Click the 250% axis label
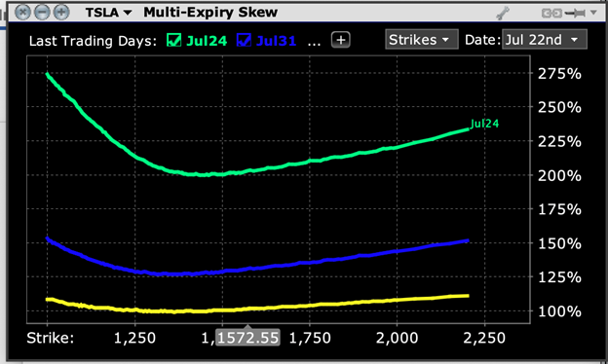 coord(559,107)
